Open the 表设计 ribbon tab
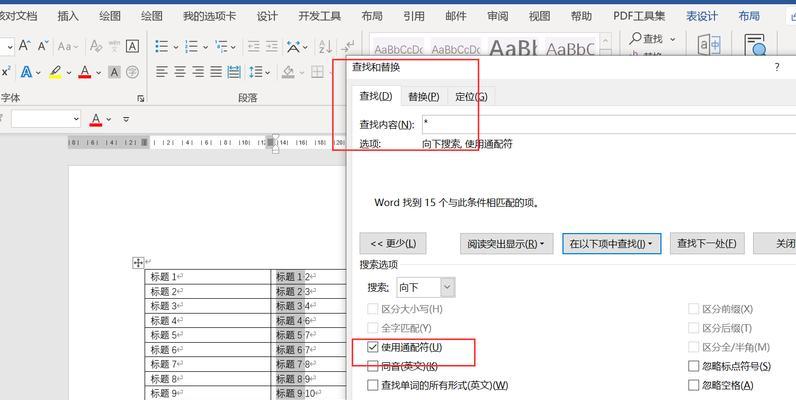 pyautogui.click(x=702, y=16)
